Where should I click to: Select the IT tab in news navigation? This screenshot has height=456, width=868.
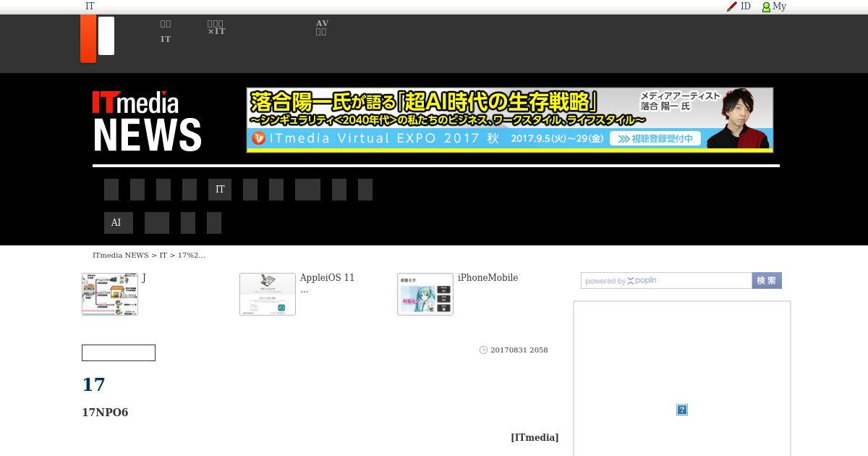[220, 190]
